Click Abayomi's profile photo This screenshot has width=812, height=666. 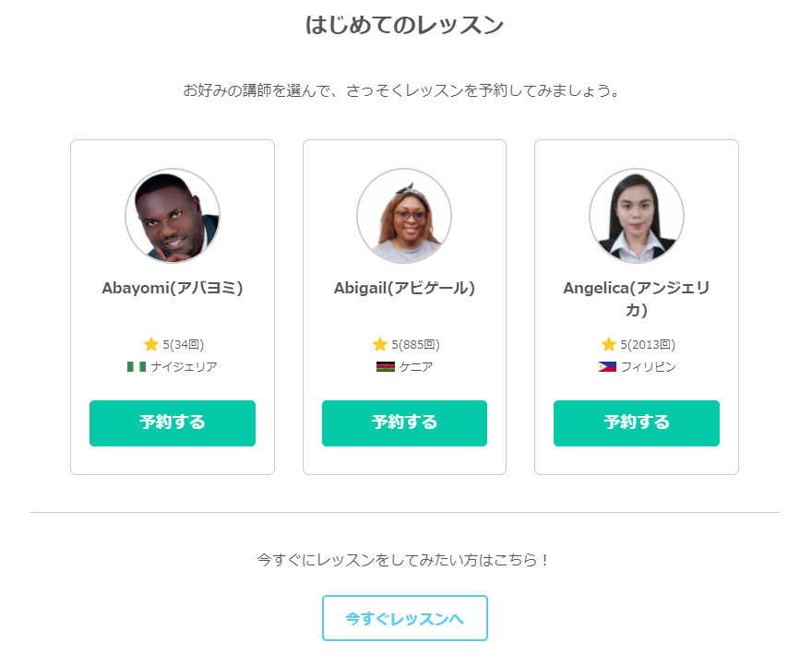point(173,216)
